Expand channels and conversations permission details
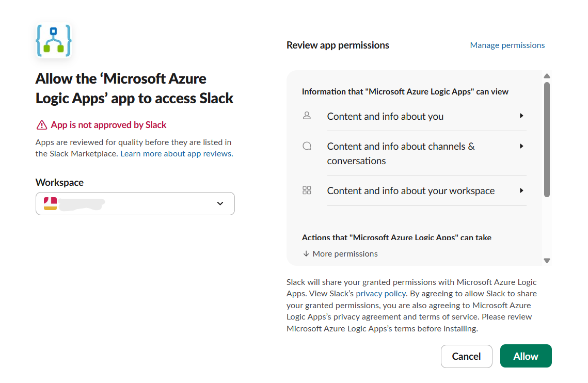The height and width of the screenshot is (383, 588). 522,146
